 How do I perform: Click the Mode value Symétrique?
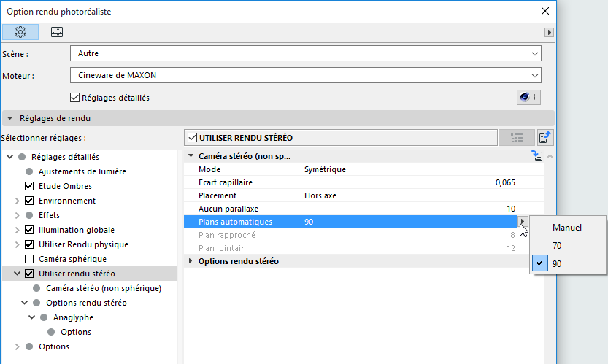(325, 169)
